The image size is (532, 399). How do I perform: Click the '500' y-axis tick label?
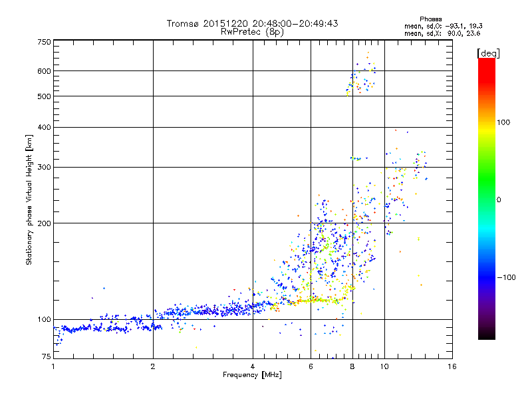coord(45,96)
